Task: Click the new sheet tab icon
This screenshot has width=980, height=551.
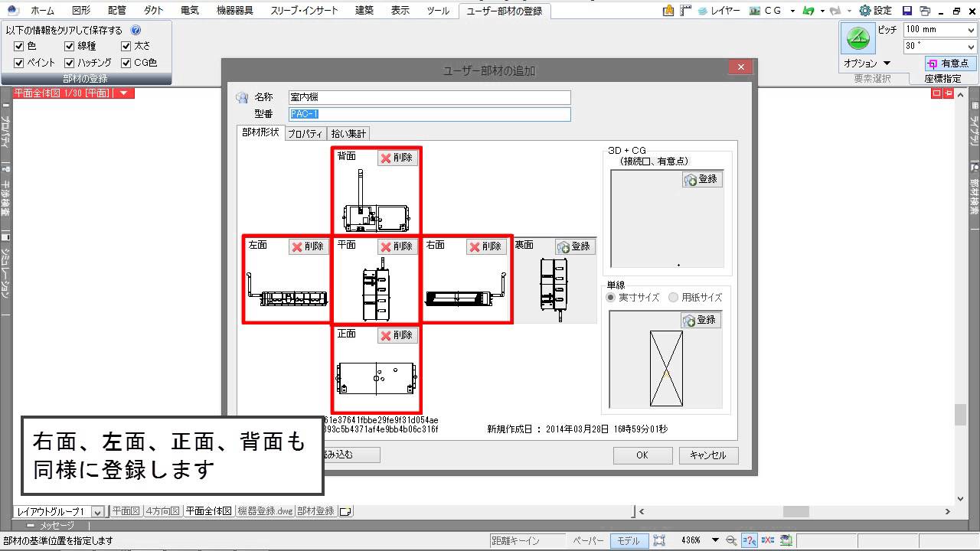Action: click(345, 511)
